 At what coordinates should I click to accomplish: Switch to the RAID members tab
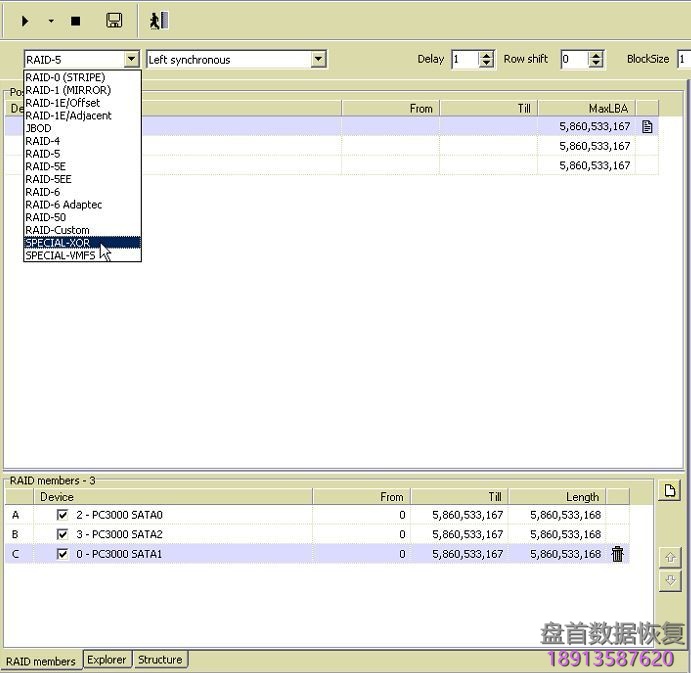[x=41, y=661]
